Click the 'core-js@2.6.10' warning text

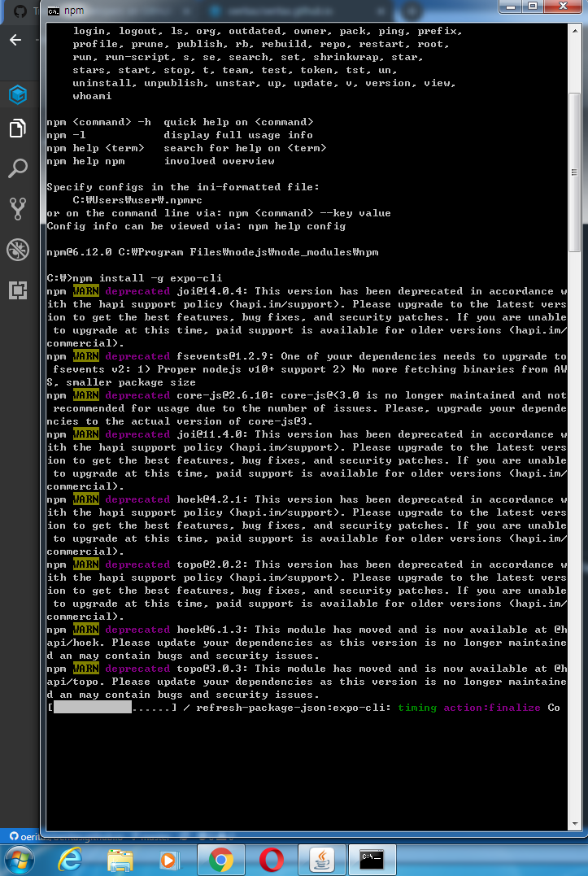(x=307, y=408)
